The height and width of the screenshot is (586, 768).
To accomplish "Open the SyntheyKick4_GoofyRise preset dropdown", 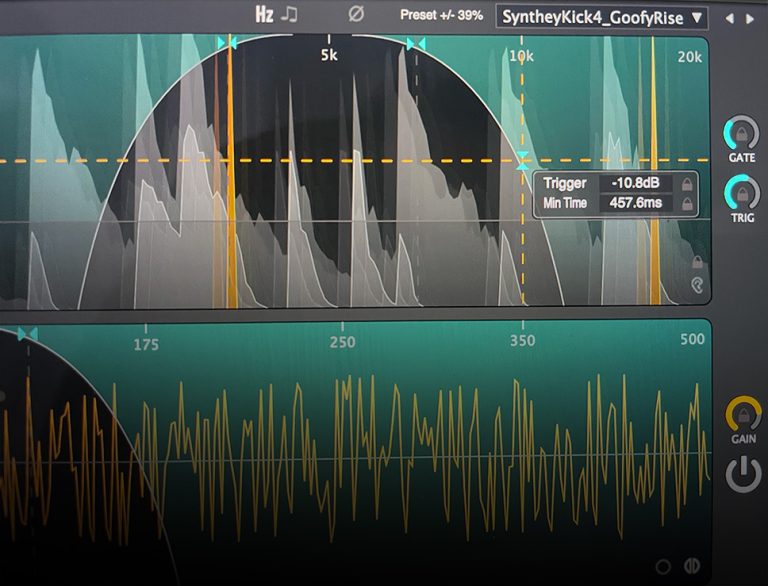I will pyautogui.click(x=603, y=17).
